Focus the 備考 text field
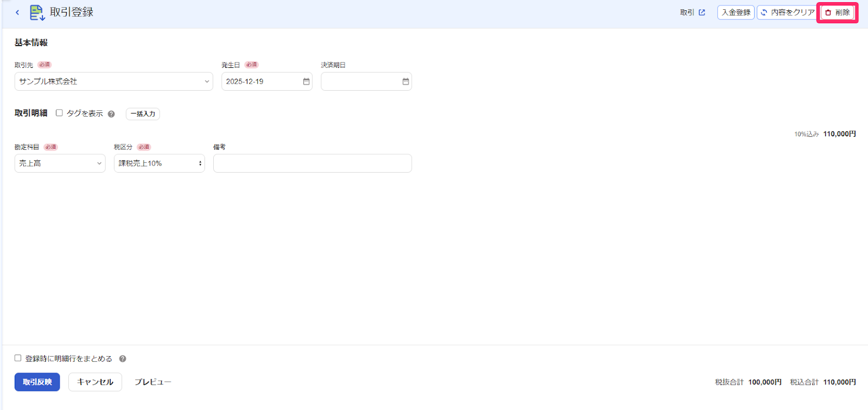Viewport: 868px width, 410px height. [x=312, y=163]
